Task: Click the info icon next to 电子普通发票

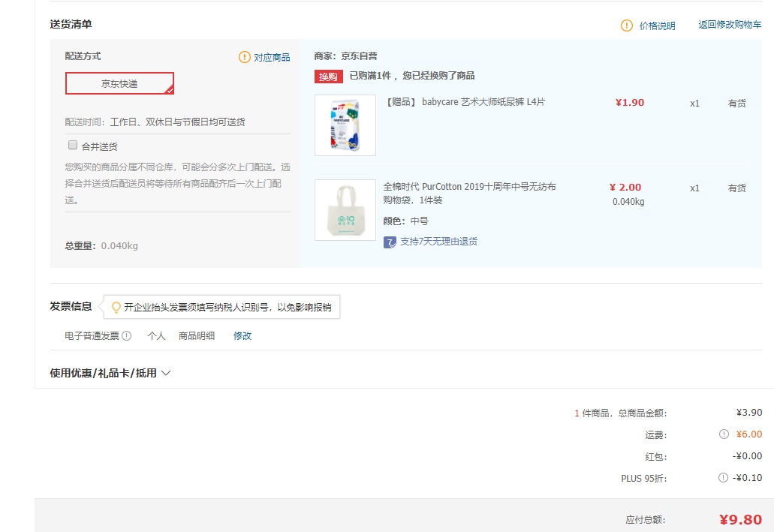Action: pyautogui.click(x=127, y=336)
